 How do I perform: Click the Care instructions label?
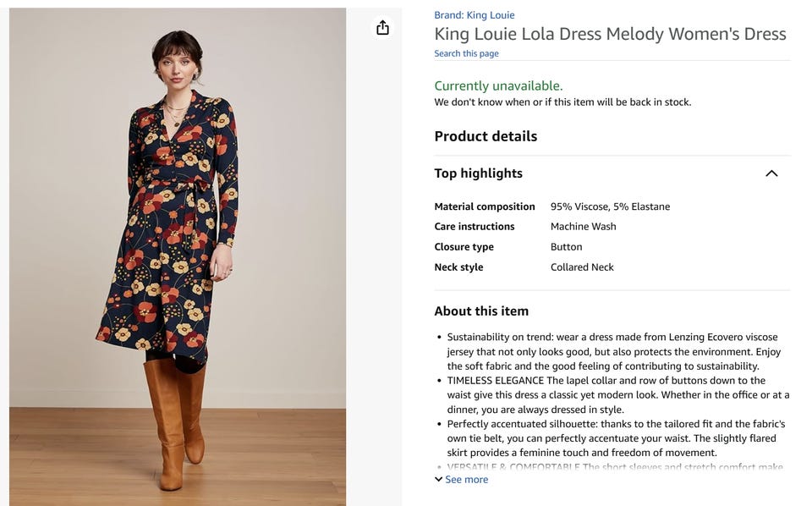[x=475, y=227]
